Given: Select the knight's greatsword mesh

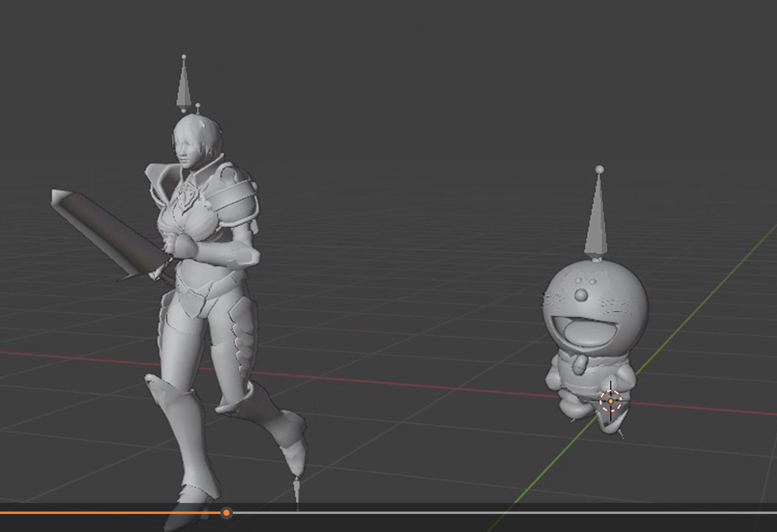Looking at the screenshot, I should point(112,236).
